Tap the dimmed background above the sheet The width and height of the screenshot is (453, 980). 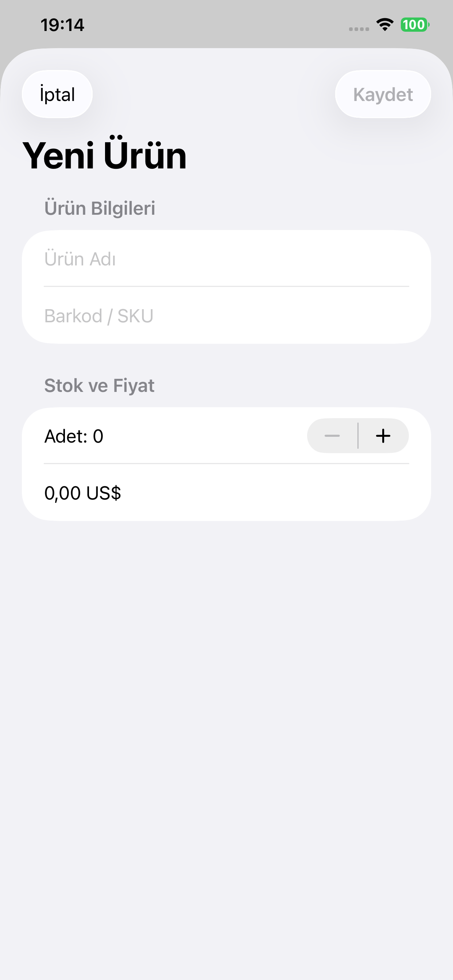(x=226, y=42)
